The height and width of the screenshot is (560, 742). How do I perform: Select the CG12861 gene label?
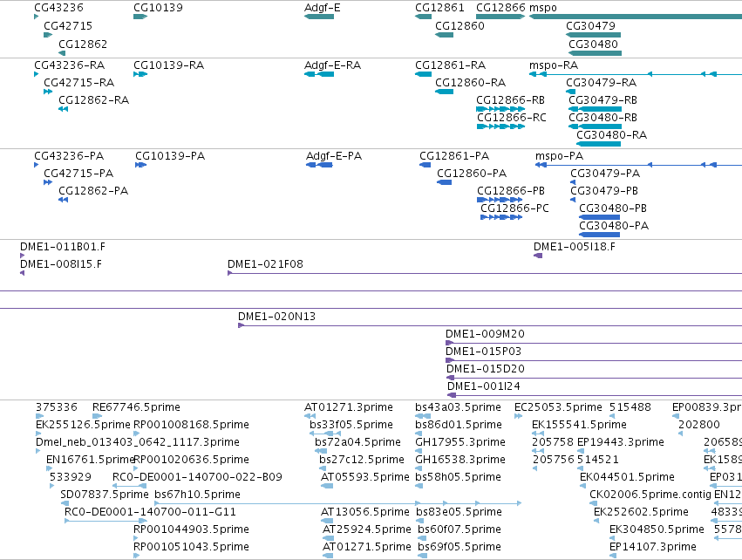(x=439, y=8)
